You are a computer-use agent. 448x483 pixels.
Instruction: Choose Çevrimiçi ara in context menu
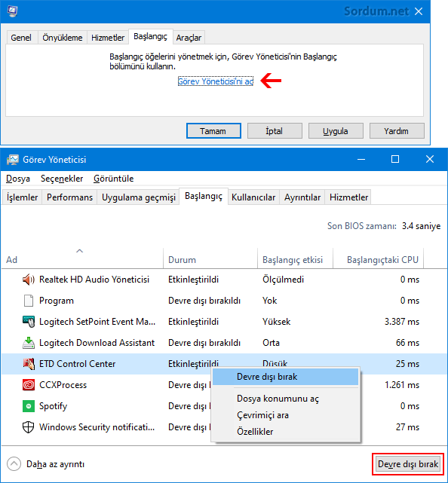click(286, 415)
